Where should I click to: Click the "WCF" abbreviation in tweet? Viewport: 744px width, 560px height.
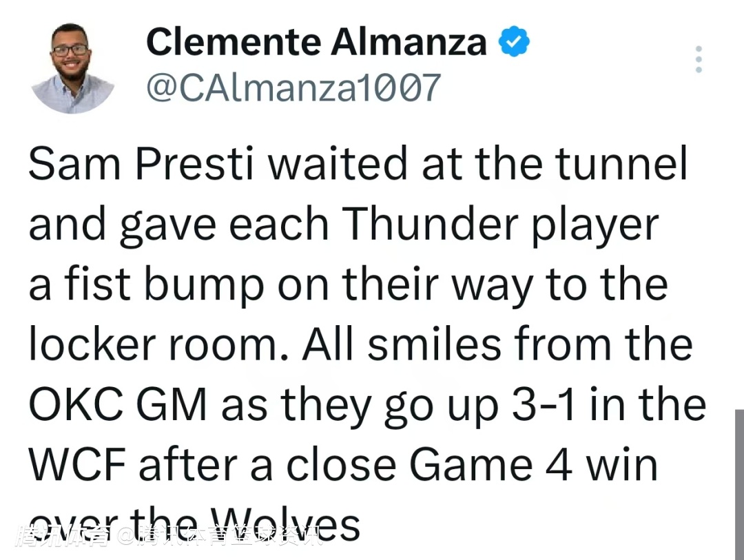pos(78,465)
